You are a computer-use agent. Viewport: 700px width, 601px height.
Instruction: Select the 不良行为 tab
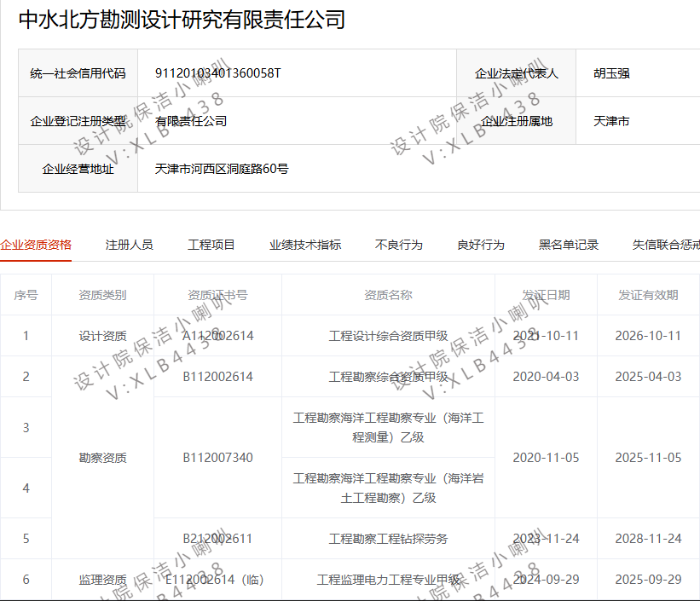pos(399,245)
